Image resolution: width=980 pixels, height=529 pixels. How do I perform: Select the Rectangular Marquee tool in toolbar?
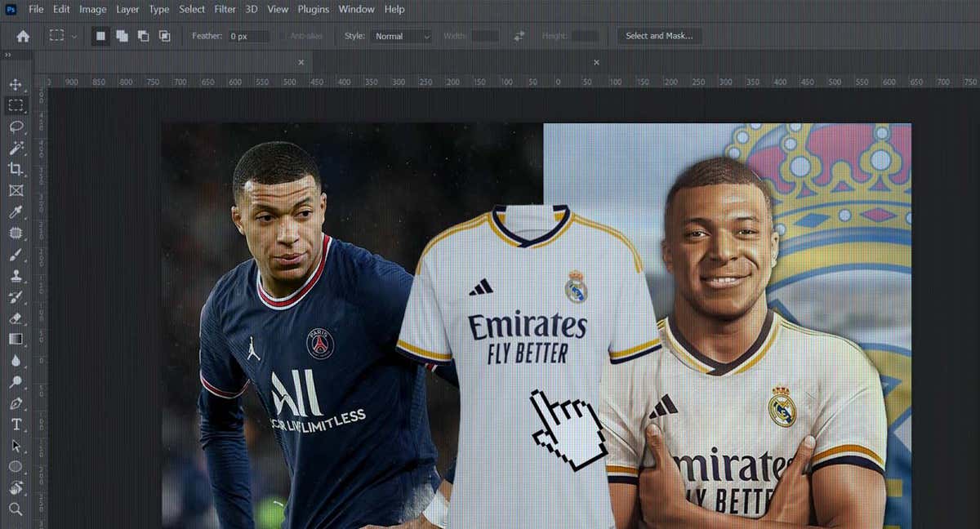tap(16, 105)
